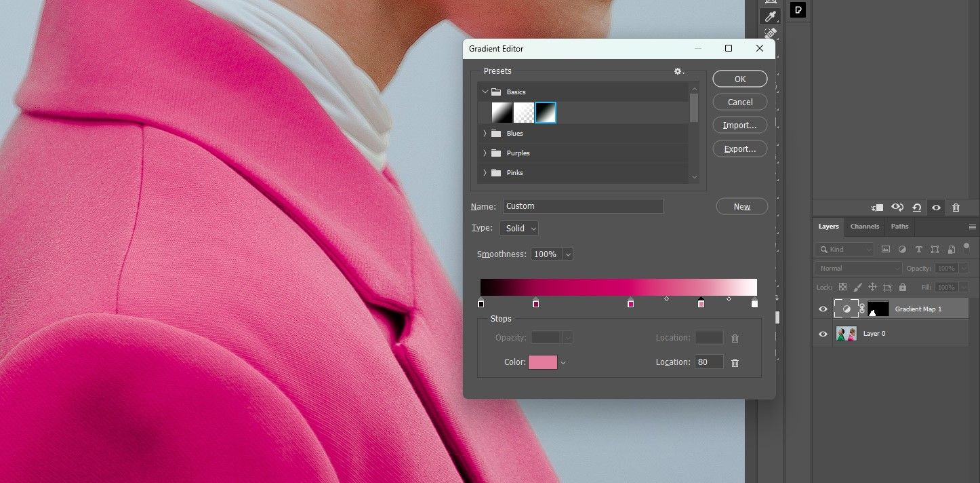Reset adjustment to defaults icon

[x=917, y=208]
